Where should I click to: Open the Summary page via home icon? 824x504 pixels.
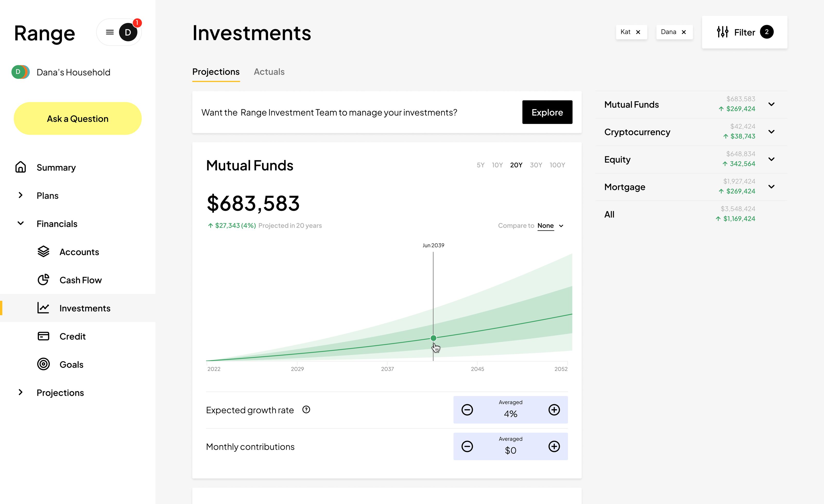pyautogui.click(x=21, y=167)
